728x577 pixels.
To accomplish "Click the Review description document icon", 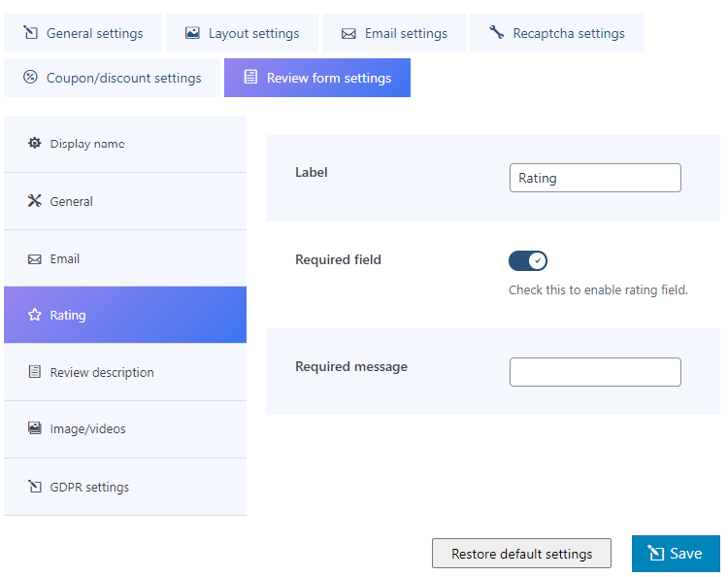I will coord(34,372).
